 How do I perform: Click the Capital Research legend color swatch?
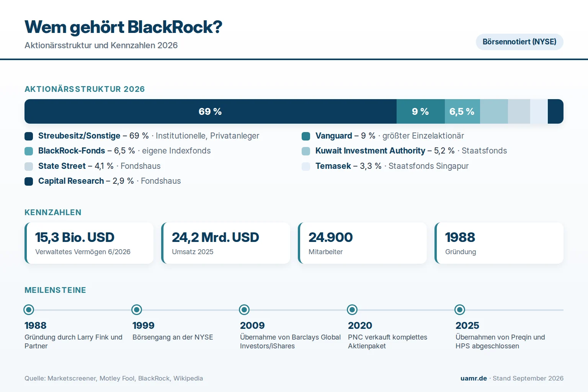click(29, 181)
